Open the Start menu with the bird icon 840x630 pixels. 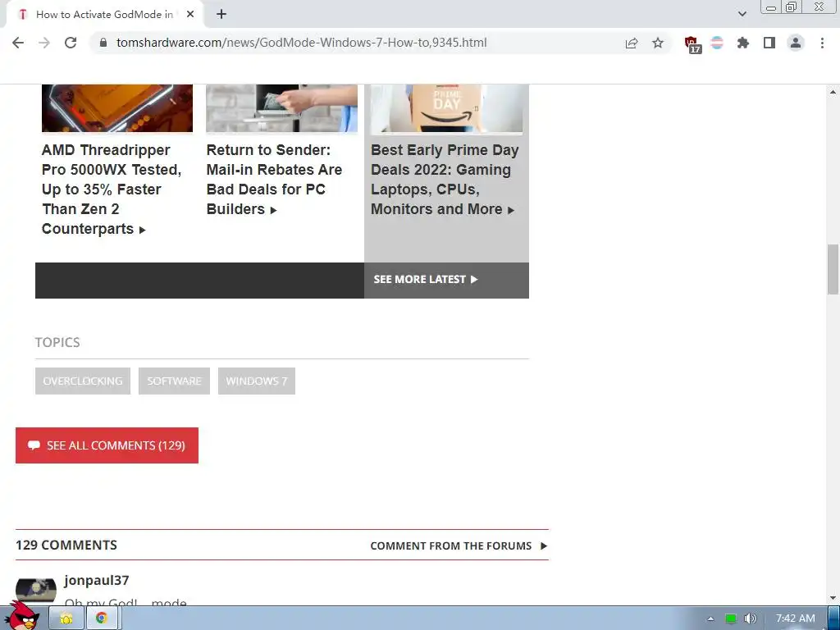pos(22,617)
